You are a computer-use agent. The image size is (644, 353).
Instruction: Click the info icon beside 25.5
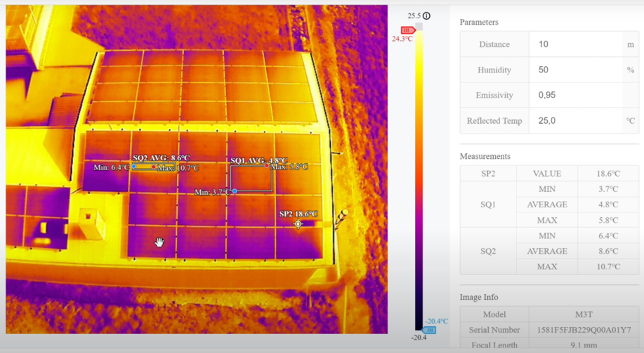click(426, 15)
